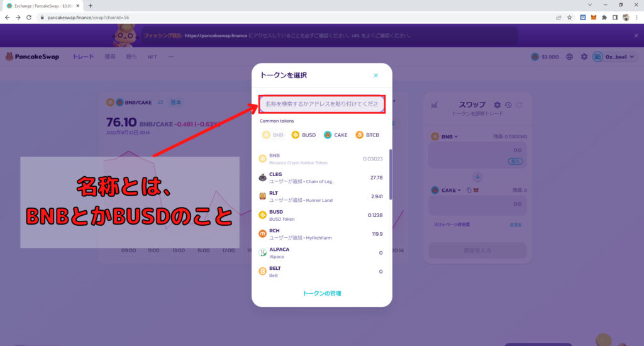Select BTCB from common tokens
This screenshot has width=644, height=346.
[x=367, y=135]
